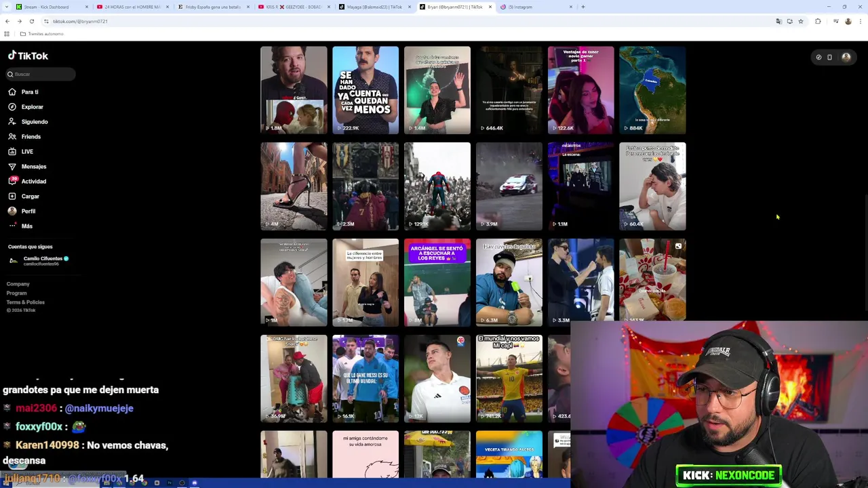868x488 pixels.
Task: Open the apps grid in bookmarks bar
Action: click(7, 34)
